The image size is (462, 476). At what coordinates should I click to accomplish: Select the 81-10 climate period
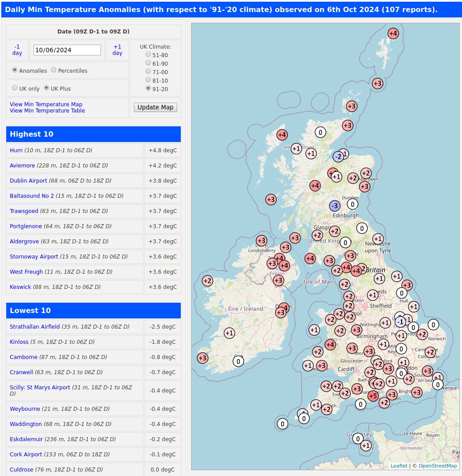[148, 80]
